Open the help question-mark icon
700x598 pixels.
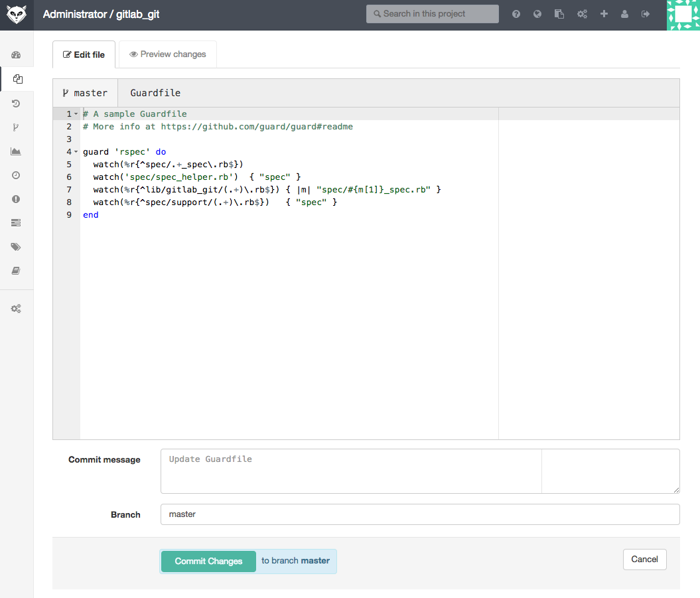(x=516, y=14)
